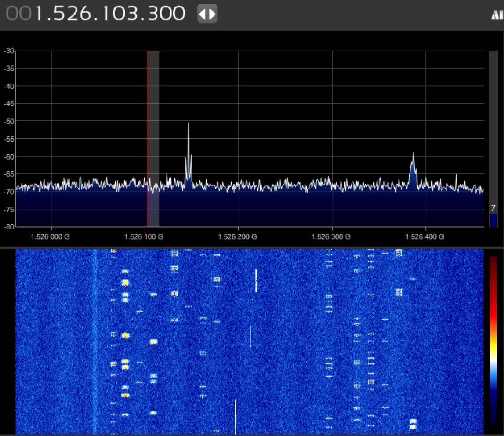The width and height of the screenshot is (504, 436).
Task: Click the -80 dB scale label
Action: pos(9,226)
